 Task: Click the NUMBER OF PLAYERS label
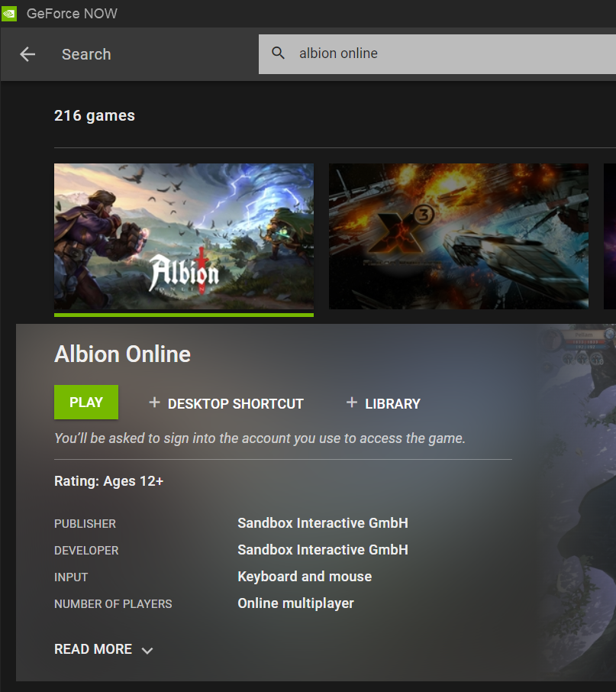pyautogui.click(x=113, y=604)
